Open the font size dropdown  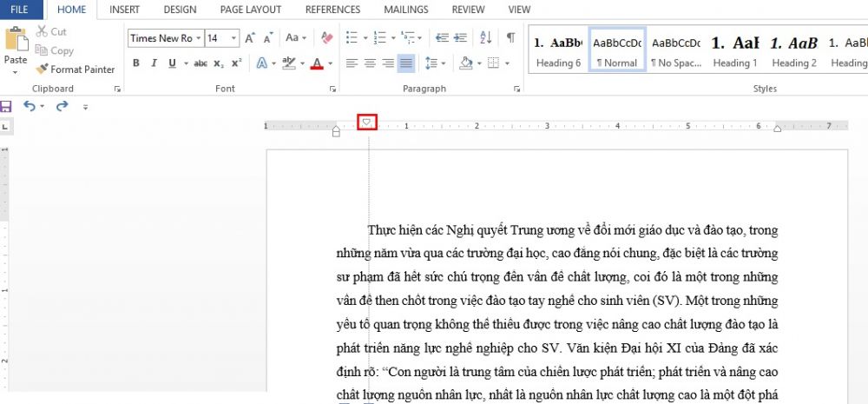(x=234, y=38)
